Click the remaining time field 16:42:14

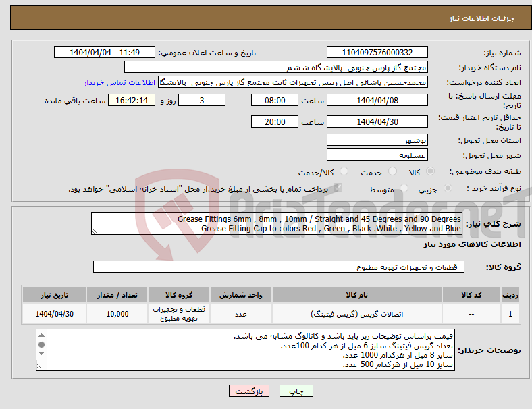coord(131,101)
